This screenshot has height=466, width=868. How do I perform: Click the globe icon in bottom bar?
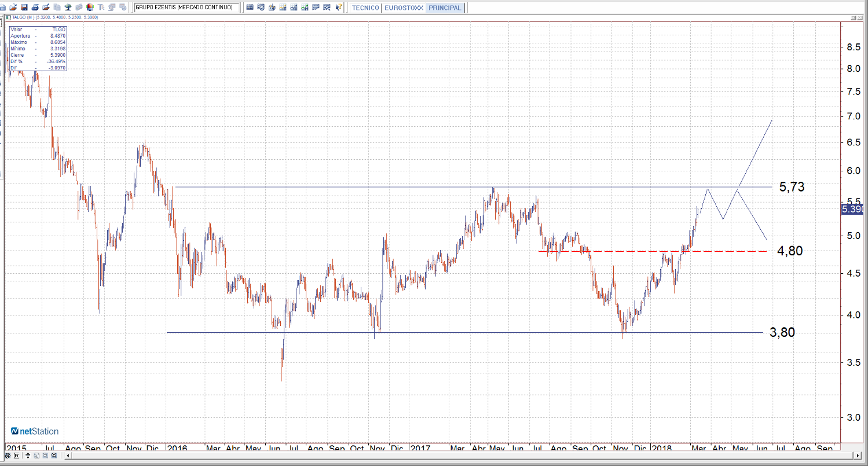(x=8, y=456)
